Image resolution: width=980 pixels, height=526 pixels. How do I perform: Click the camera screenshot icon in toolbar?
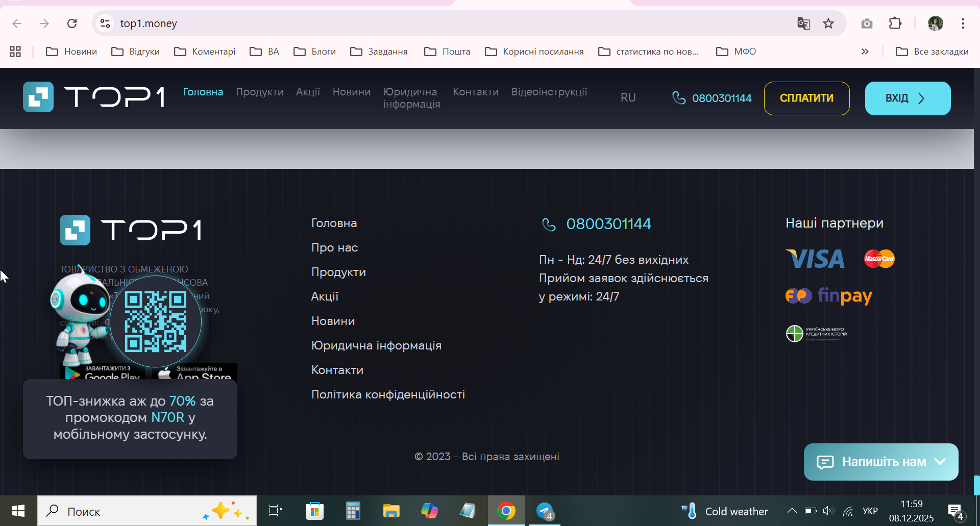[867, 23]
